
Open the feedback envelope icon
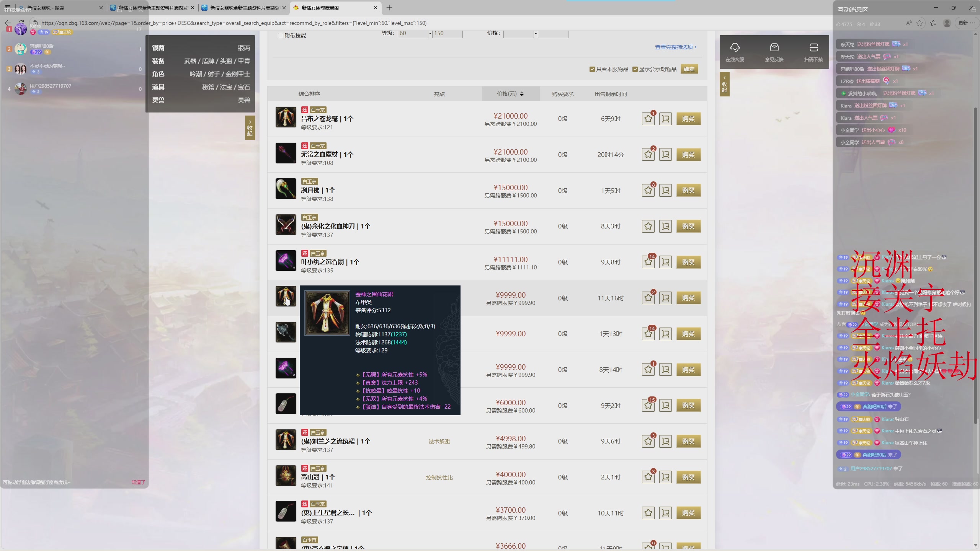point(774,47)
